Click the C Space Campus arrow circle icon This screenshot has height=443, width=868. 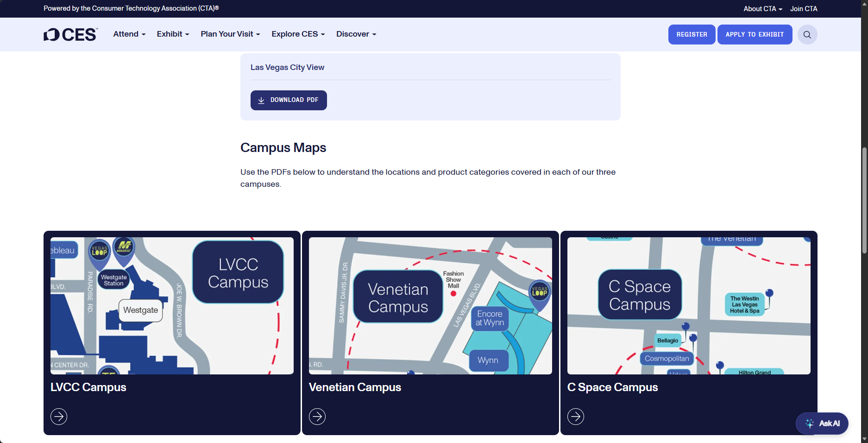(x=576, y=417)
